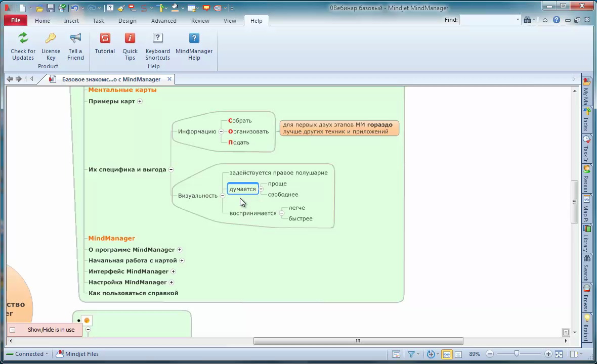Open the Library side panel
This screenshot has width=597, height=364.
coord(586,238)
